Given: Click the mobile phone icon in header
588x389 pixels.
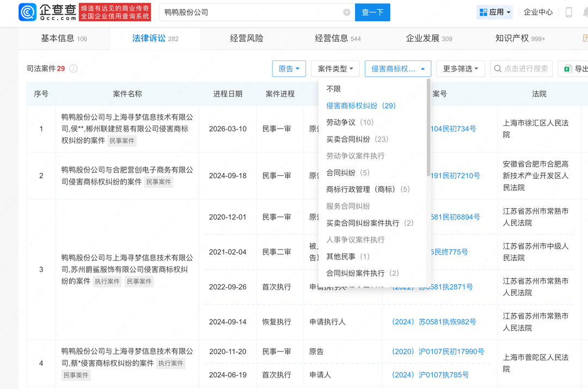Looking at the screenshot, I should coord(569,12).
